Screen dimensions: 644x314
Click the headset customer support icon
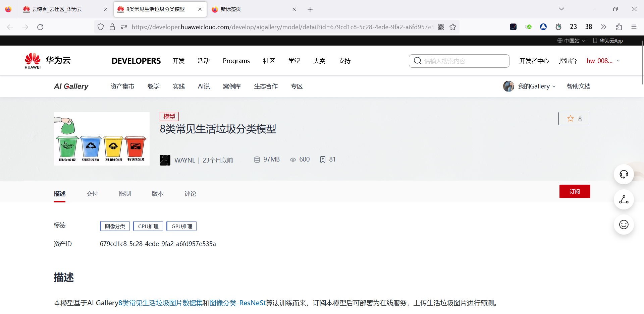(624, 174)
